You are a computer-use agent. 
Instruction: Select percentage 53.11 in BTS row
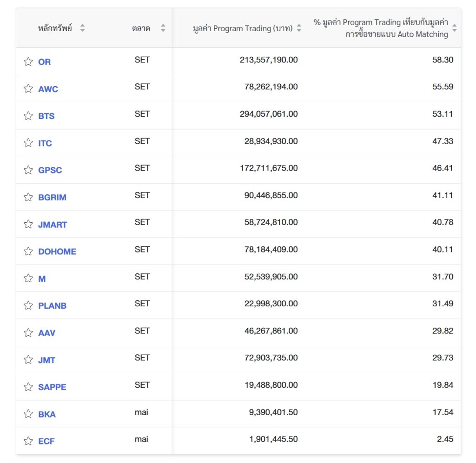[443, 114]
